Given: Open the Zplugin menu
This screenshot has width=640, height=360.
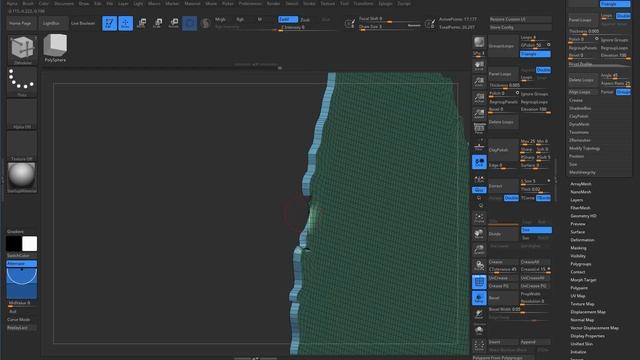Looking at the screenshot, I should tap(385, 3).
